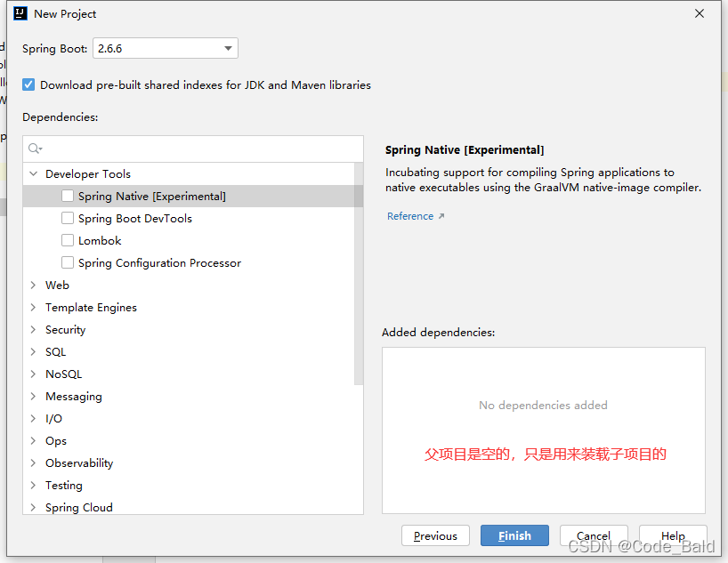
Task: Click the 'No dependencies added' placeholder text
Action: pos(543,406)
